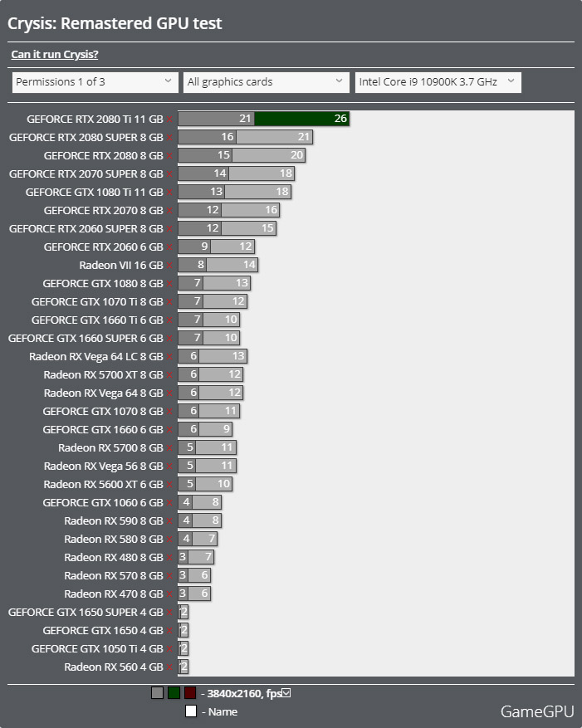Viewport: 582px width, 728px height.
Task: Click red X beside GEFORCE GTX 1660 6 GB
Action: (x=169, y=430)
